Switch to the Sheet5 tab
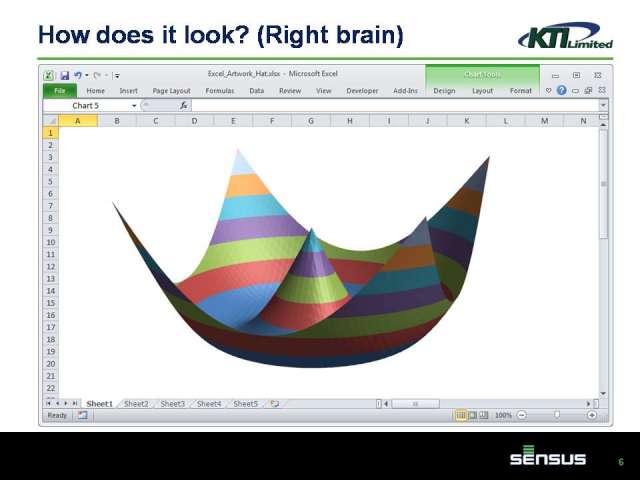The width and height of the screenshot is (640, 480). coord(245,404)
